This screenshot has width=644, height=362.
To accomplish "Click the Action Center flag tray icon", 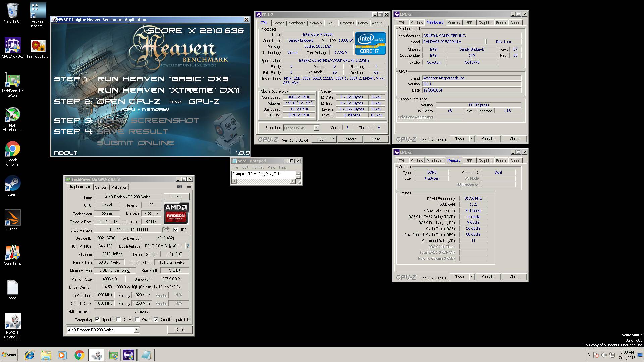I will [x=596, y=355].
